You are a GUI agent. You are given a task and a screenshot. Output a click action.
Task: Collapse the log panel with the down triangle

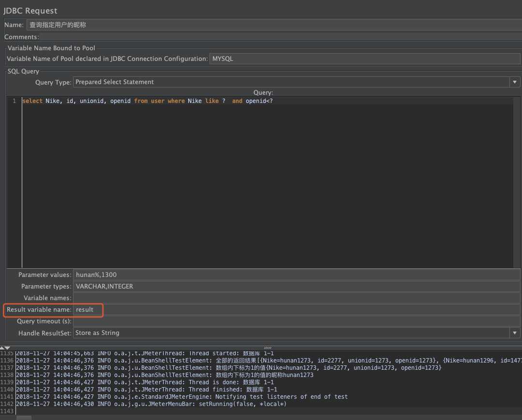(x=8, y=348)
